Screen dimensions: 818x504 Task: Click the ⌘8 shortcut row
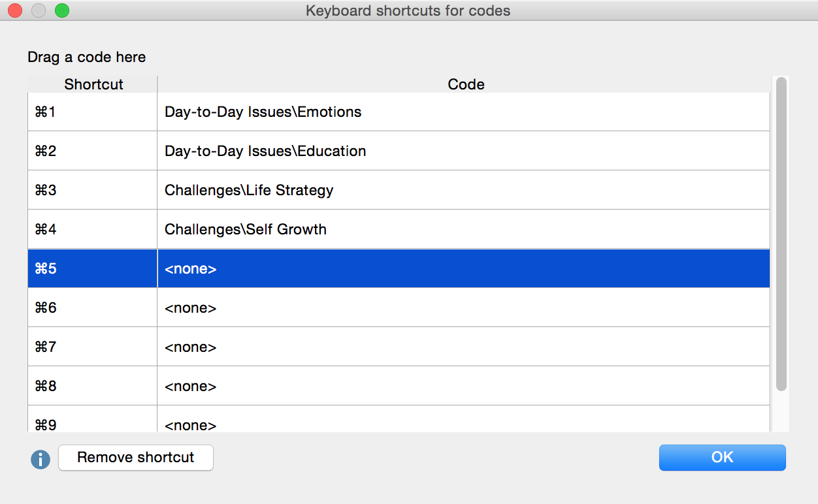92,386
